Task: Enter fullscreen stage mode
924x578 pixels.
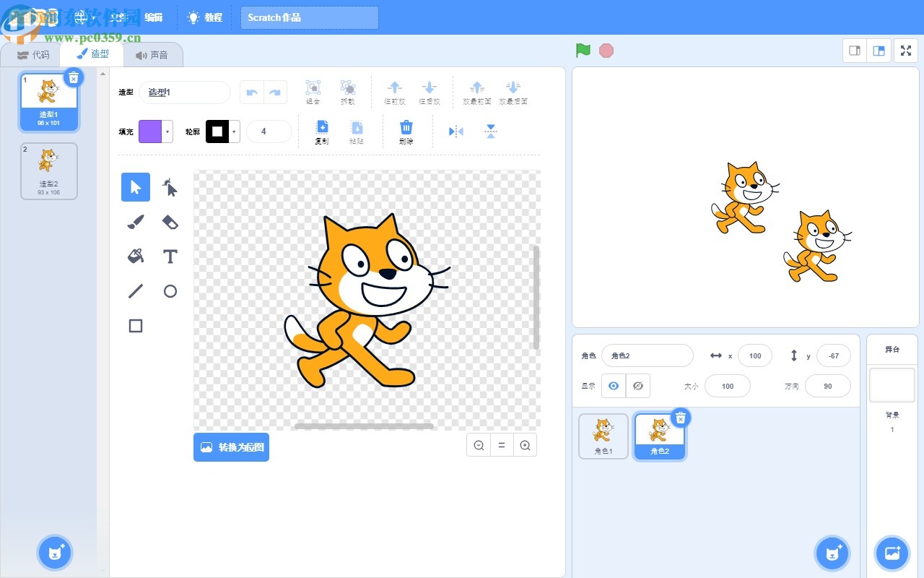Action: pyautogui.click(x=906, y=50)
